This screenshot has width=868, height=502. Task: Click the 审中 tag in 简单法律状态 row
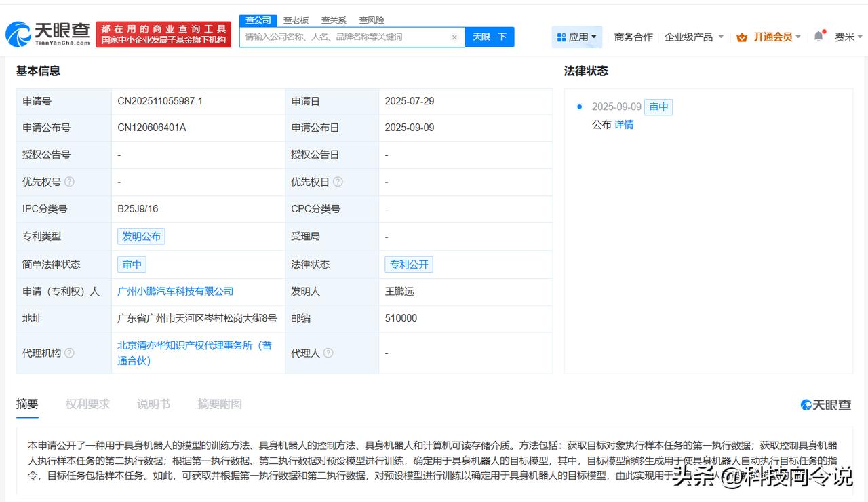tap(132, 264)
